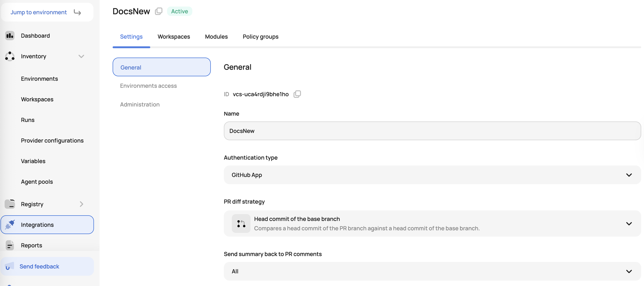The width and height of the screenshot is (644, 286).
Task: Click the Name field label
Action: pyautogui.click(x=232, y=114)
